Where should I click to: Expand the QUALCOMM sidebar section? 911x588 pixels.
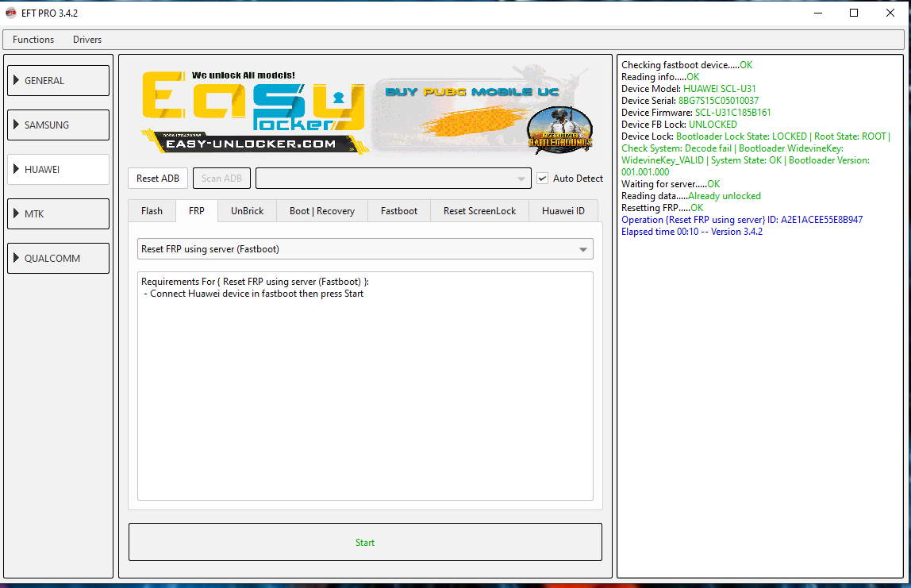tap(58, 258)
